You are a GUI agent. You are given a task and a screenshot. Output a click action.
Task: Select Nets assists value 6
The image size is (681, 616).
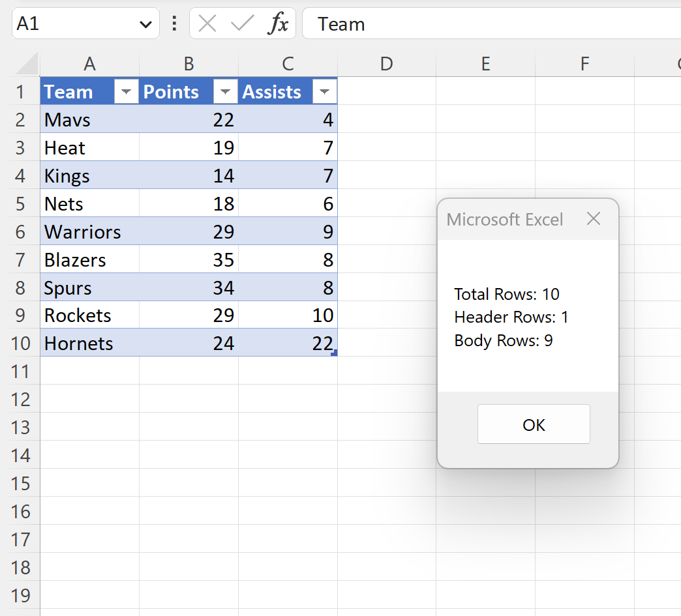[288, 203]
